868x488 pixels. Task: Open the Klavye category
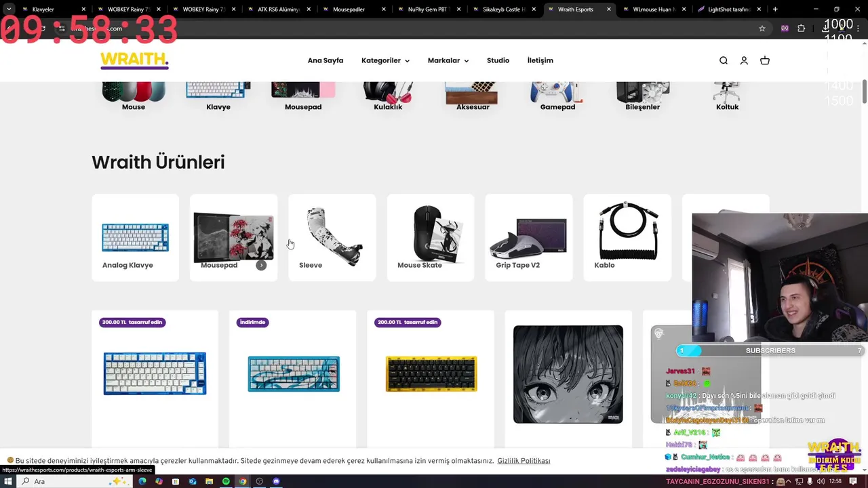pos(218,96)
